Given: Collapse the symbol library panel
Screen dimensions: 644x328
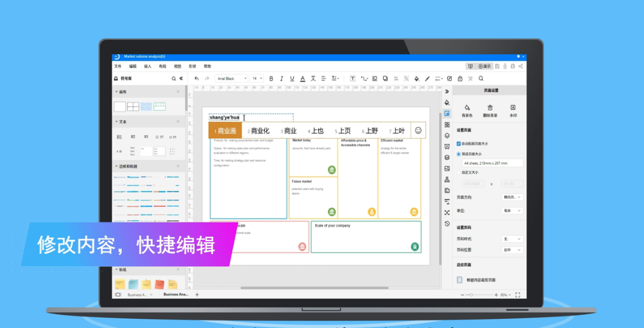Looking at the screenshot, I should 181,78.
